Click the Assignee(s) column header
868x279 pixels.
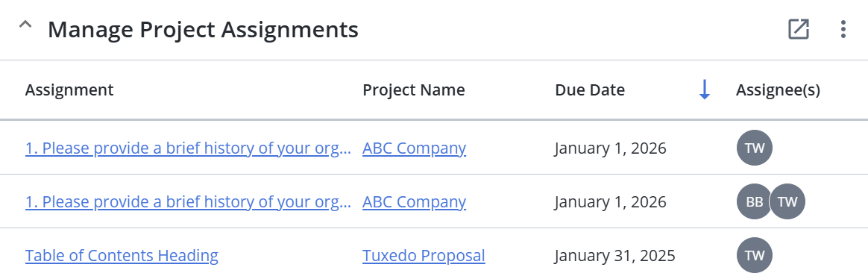pos(778,90)
